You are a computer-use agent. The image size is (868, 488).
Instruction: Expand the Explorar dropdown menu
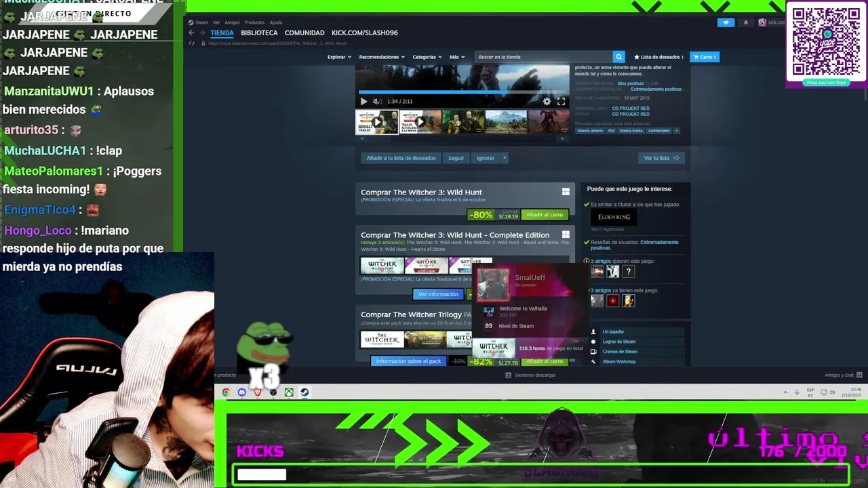coord(339,57)
